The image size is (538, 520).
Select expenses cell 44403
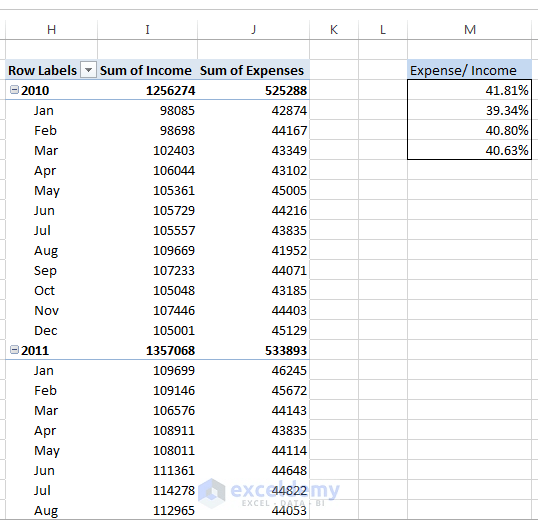(x=254, y=310)
